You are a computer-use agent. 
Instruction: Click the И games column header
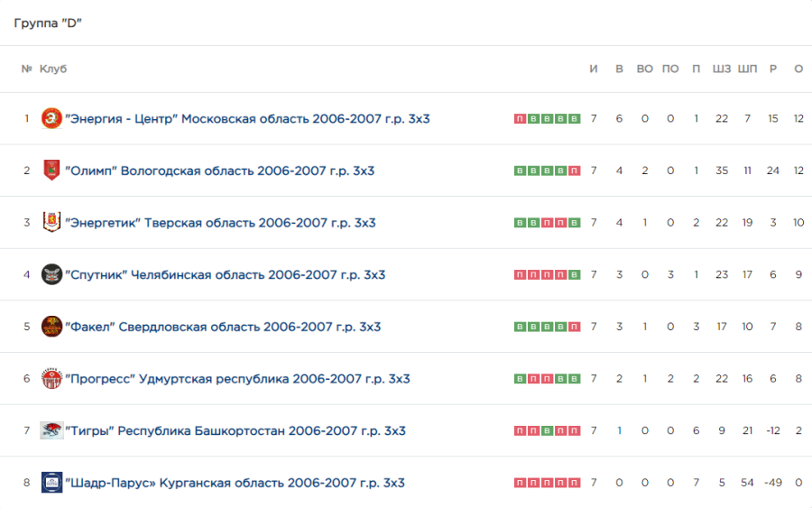click(x=594, y=69)
